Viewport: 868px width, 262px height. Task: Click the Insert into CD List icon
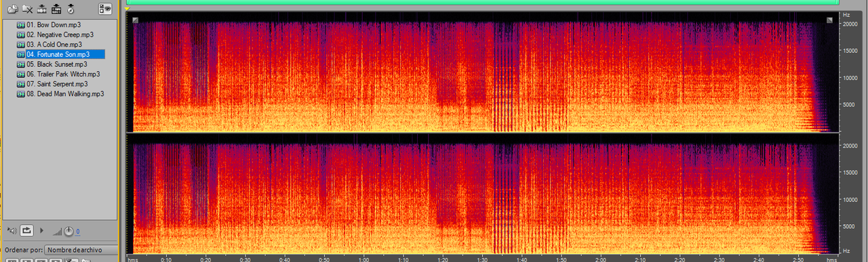(56, 9)
